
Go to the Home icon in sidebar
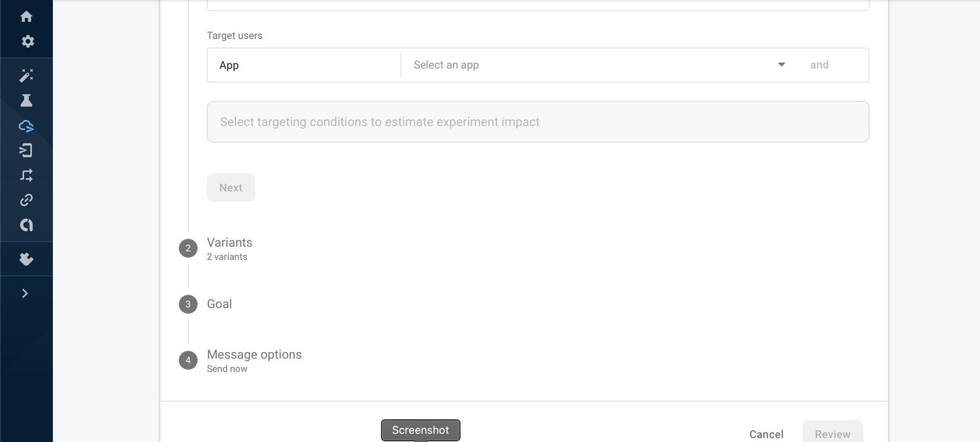(x=26, y=17)
